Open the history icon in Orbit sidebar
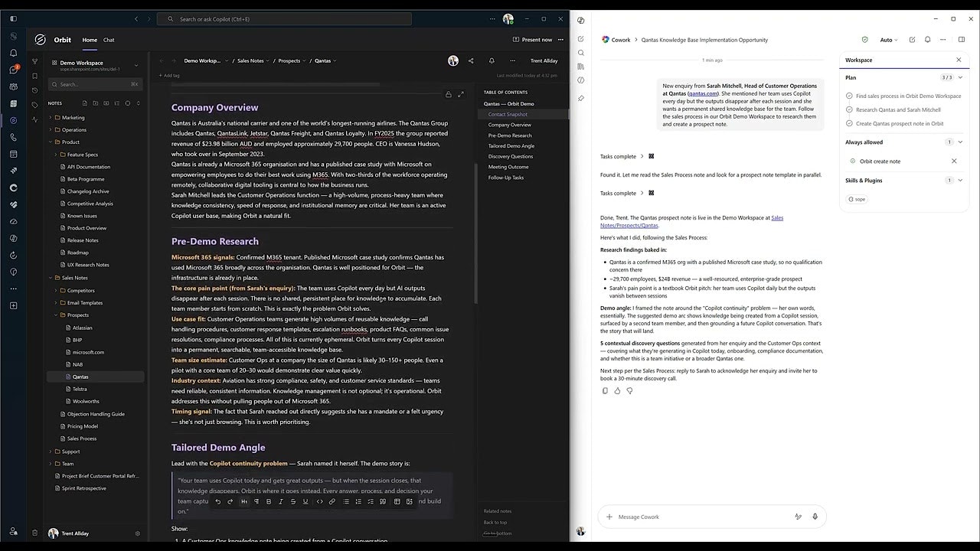This screenshot has width=980, height=551. (x=34, y=90)
